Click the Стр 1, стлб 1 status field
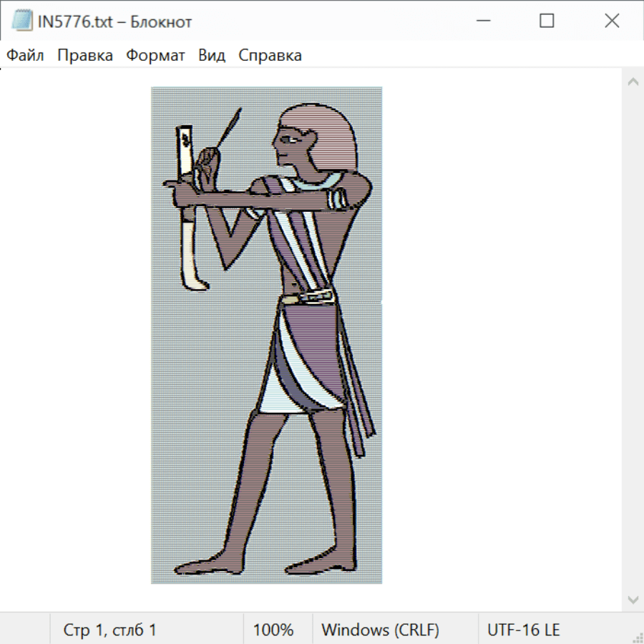Viewport: 644px width, 644px height. pos(110,630)
